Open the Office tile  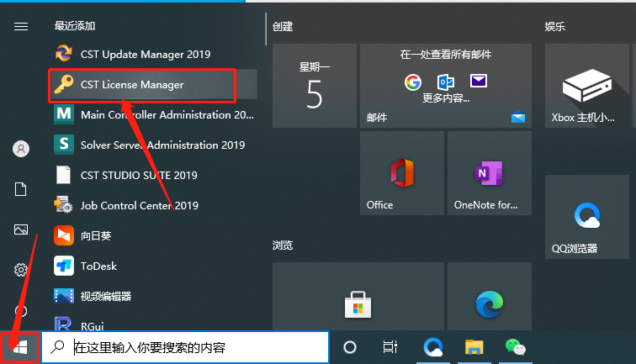402,173
